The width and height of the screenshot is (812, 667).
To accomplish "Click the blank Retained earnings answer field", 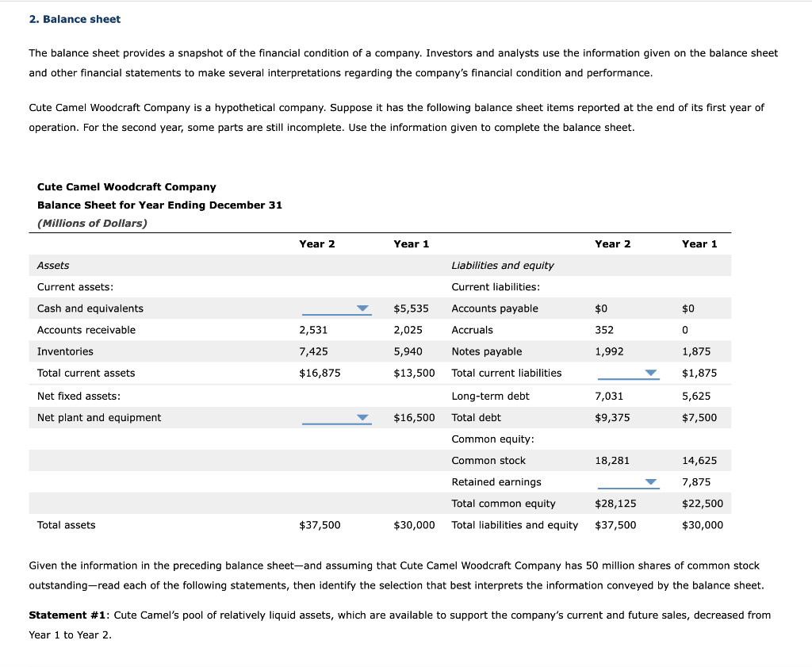I will click(x=626, y=481).
